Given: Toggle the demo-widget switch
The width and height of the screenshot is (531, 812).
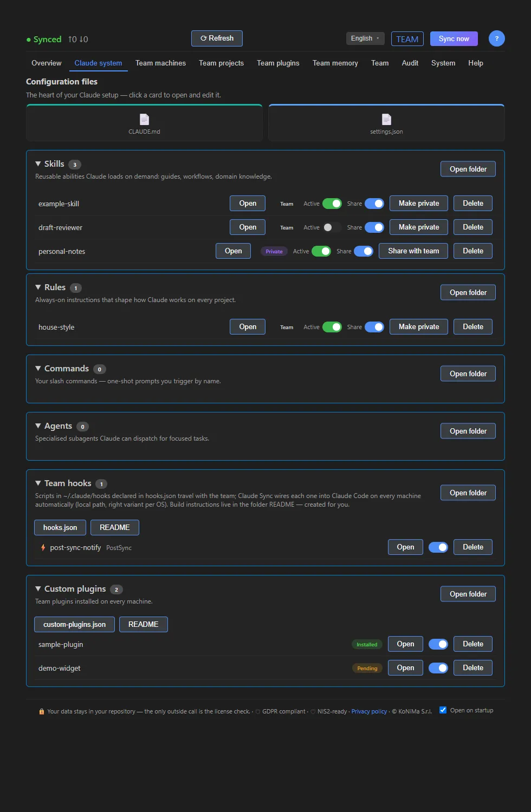Looking at the screenshot, I should click(x=438, y=668).
